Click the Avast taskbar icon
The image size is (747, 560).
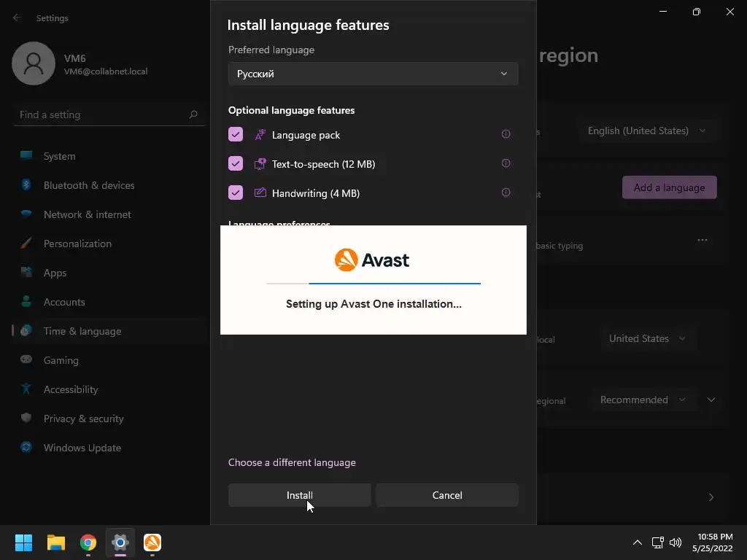(x=152, y=542)
